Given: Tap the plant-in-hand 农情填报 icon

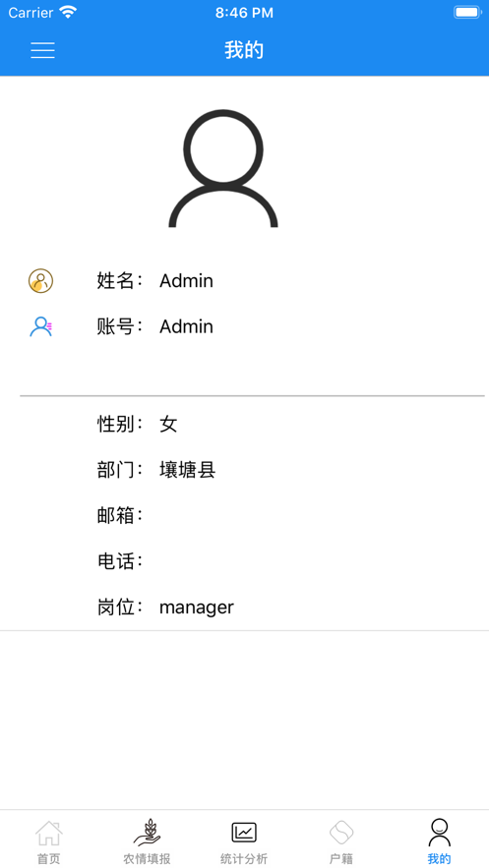Looking at the screenshot, I should point(147,834).
